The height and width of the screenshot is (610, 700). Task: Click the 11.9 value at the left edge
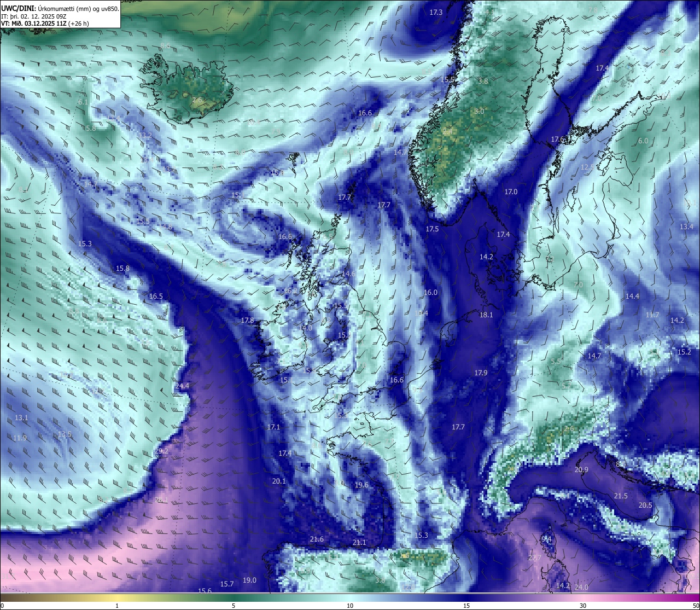pyautogui.click(x=20, y=438)
